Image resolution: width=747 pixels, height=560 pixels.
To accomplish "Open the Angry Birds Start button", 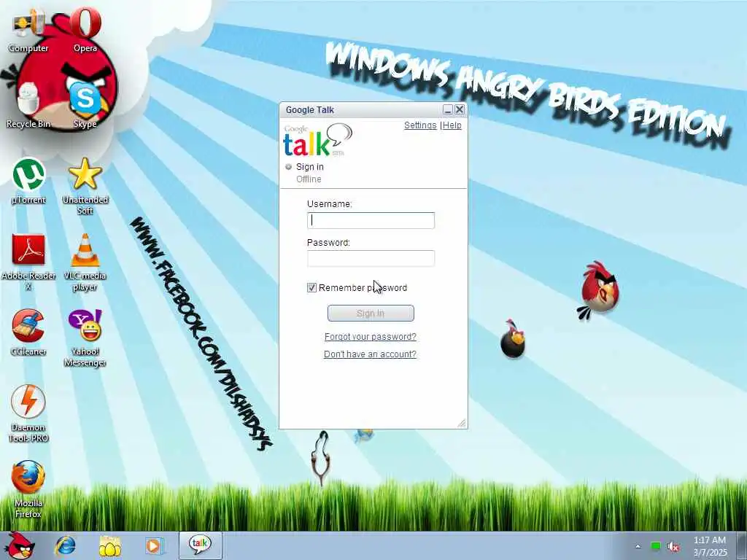I will (18, 545).
